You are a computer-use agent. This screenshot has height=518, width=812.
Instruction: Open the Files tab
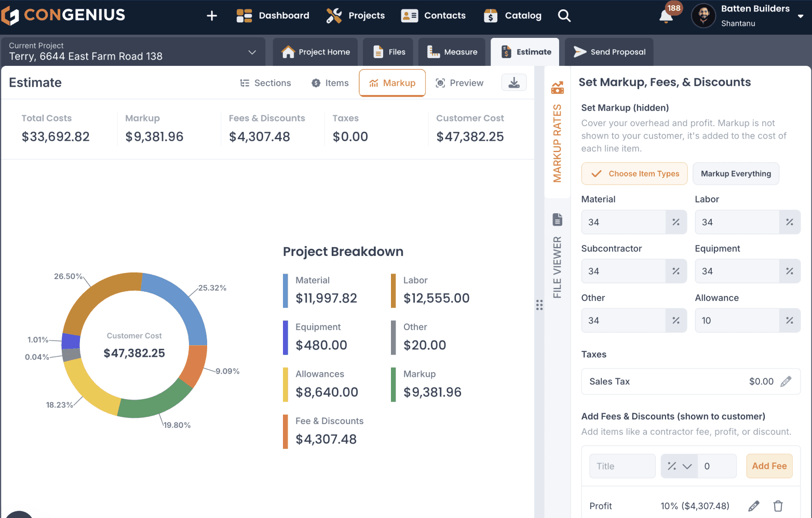click(x=388, y=52)
